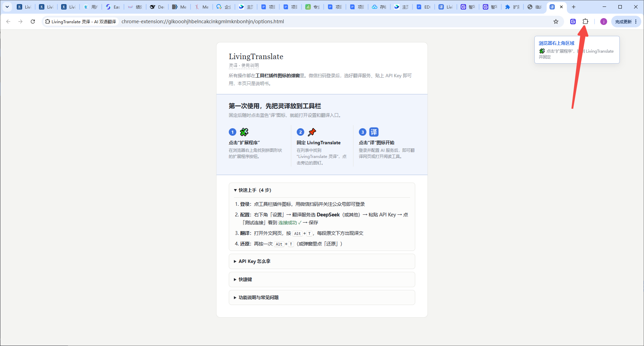This screenshot has height=346, width=644.
Task: Switch to the Me tab with dark arrow icon
Action: point(180,7)
